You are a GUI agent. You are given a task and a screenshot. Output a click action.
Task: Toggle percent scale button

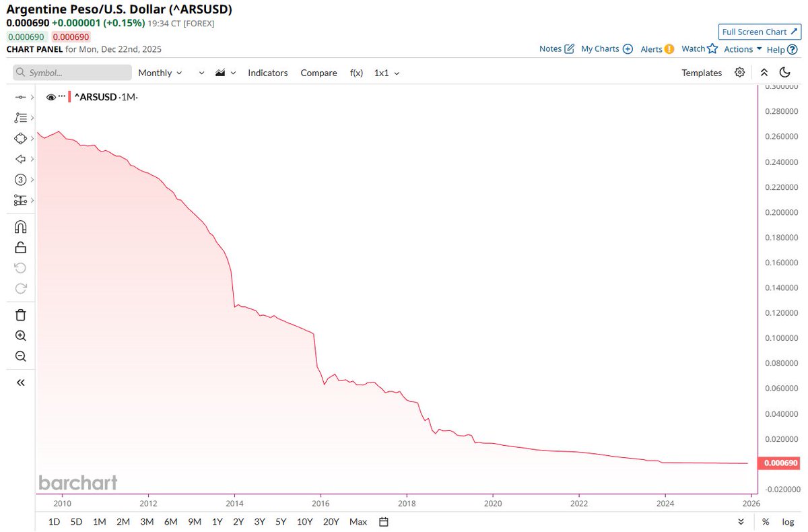point(766,521)
